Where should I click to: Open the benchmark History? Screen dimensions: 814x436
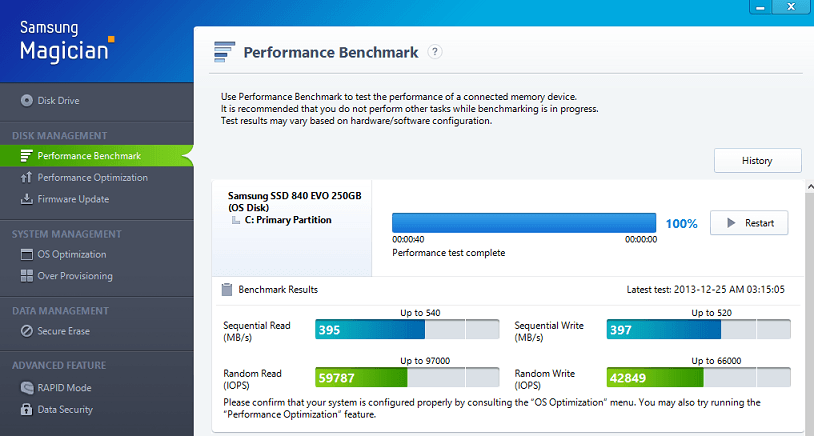(x=757, y=160)
